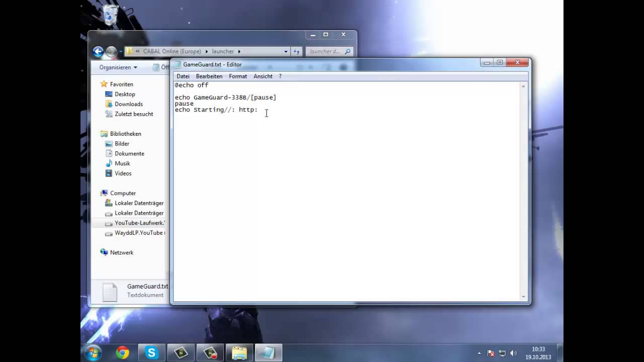Screen dimensions: 644x362
Task: Open first Lokaler Datenträger drive
Action: (138, 203)
